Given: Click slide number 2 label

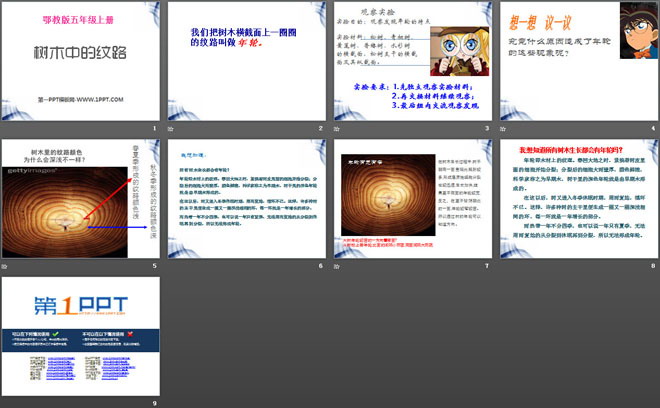Looking at the screenshot, I should tap(321, 128).
